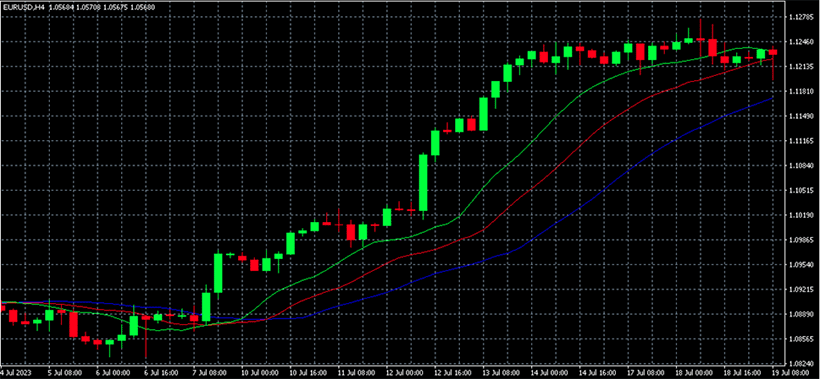Screen dimensions: 820x379
Task: Click the 1.11810 price axis label
Action: coord(801,91)
